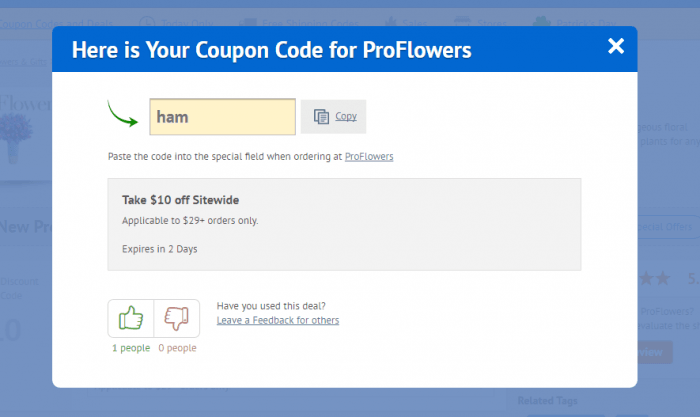
Task: Click the copy icon beside the code
Action: (321, 117)
